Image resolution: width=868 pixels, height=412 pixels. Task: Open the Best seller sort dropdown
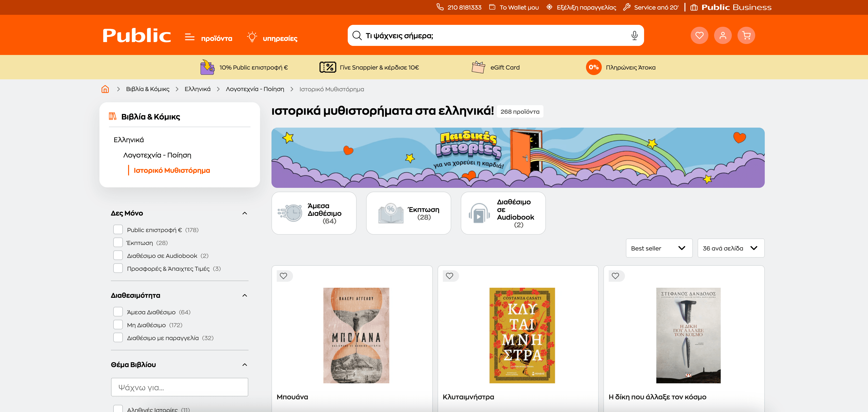point(659,248)
